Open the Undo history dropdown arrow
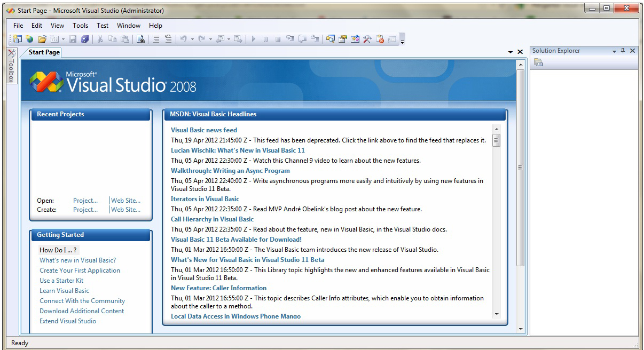 click(193, 39)
